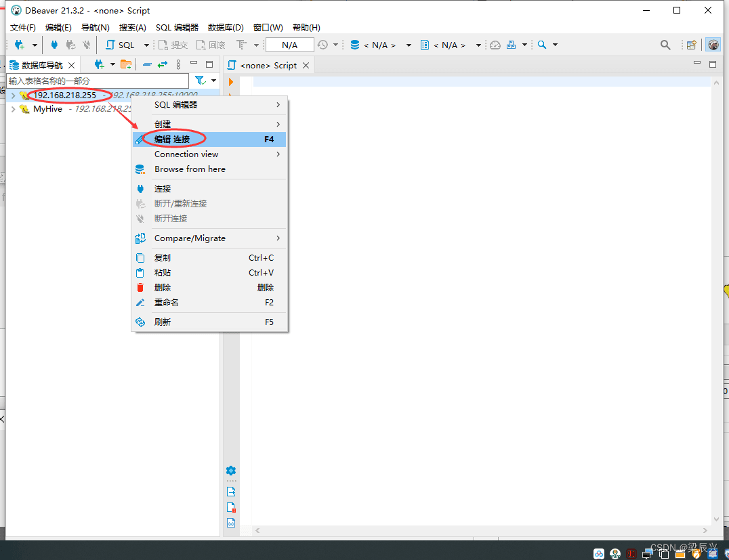The height and width of the screenshot is (560, 729).
Task: Click the gear settings icon in editor sidebar
Action: [x=231, y=471]
